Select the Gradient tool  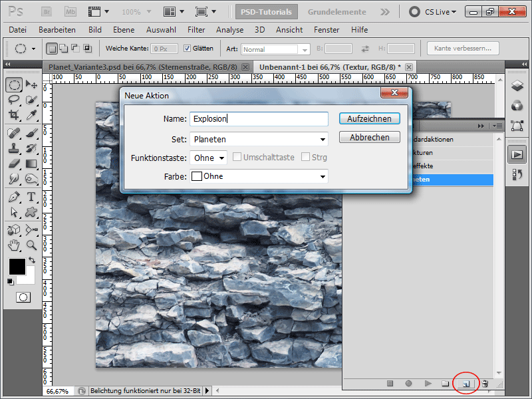pyautogui.click(x=31, y=164)
